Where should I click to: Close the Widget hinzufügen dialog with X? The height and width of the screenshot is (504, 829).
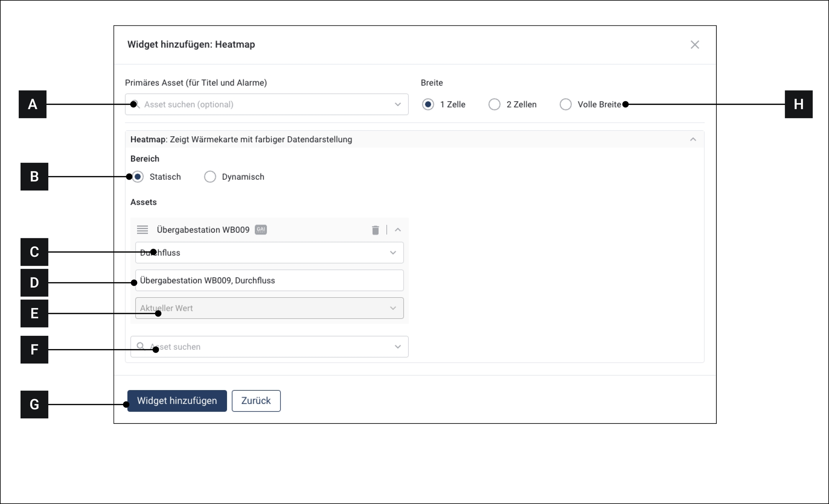pyautogui.click(x=694, y=45)
